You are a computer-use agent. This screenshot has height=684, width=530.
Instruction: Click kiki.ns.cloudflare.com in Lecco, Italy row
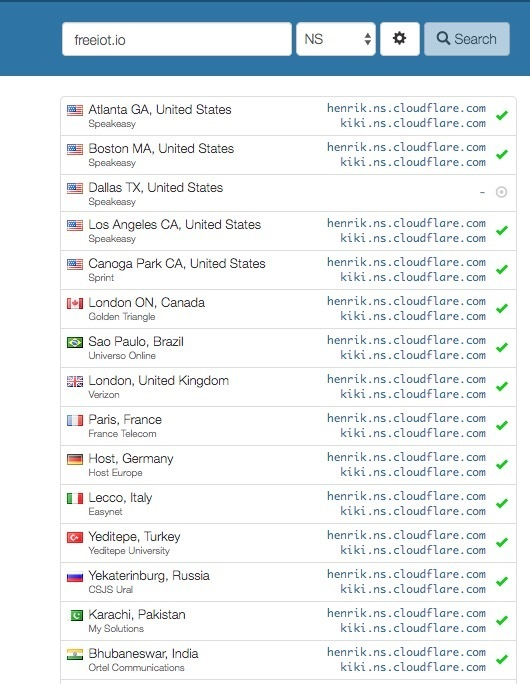coord(413,511)
